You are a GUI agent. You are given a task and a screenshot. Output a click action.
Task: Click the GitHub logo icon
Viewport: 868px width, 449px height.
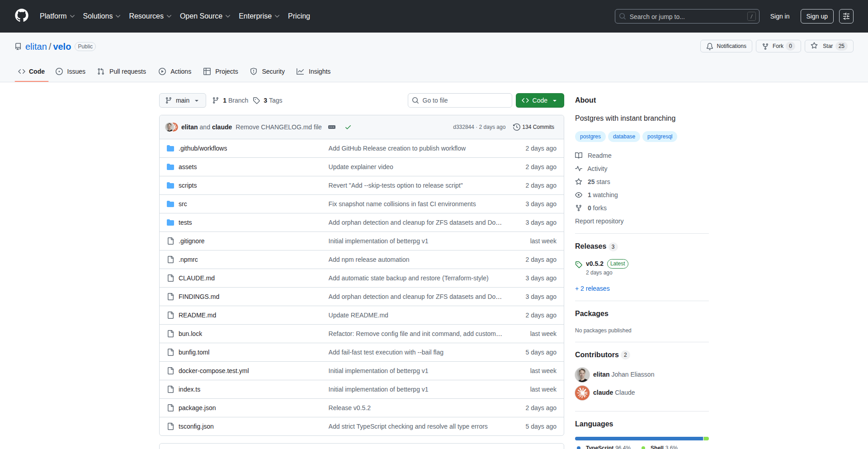[22, 16]
